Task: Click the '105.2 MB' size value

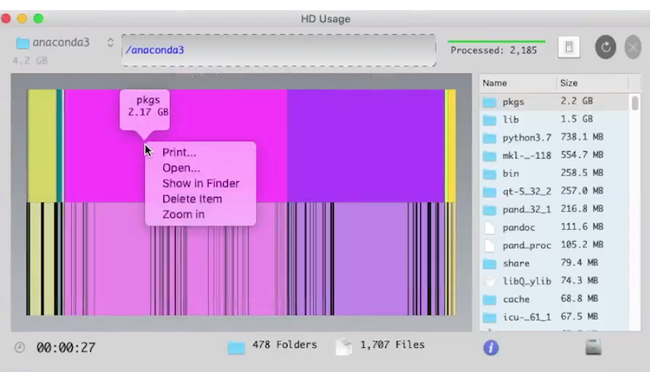Action: point(582,244)
